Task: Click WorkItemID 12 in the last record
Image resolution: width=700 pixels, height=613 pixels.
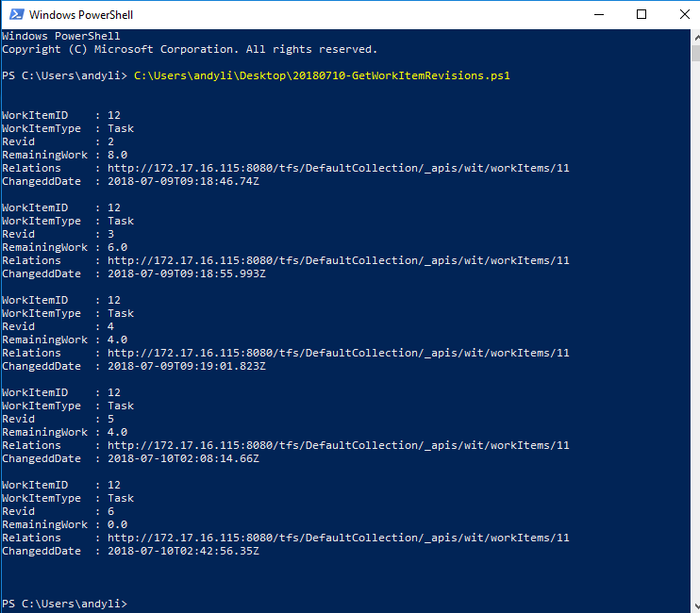Action: click(61, 485)
